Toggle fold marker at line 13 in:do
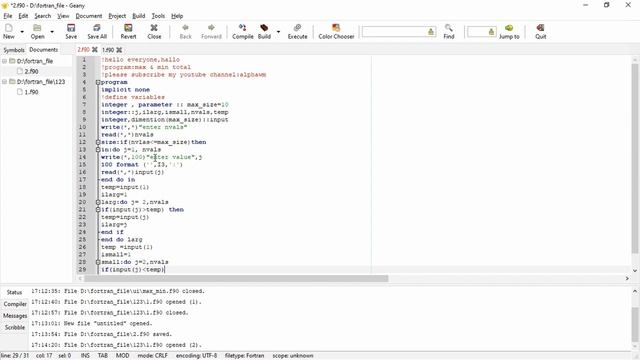This screenshot has width=640, height=360. pyautogui.click(x=98, y=149)
